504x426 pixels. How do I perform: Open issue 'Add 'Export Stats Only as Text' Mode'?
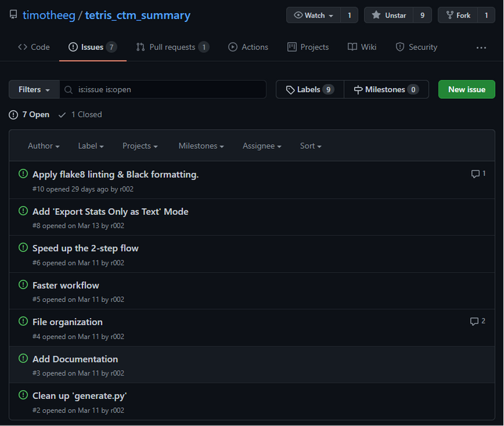point(110,212)
